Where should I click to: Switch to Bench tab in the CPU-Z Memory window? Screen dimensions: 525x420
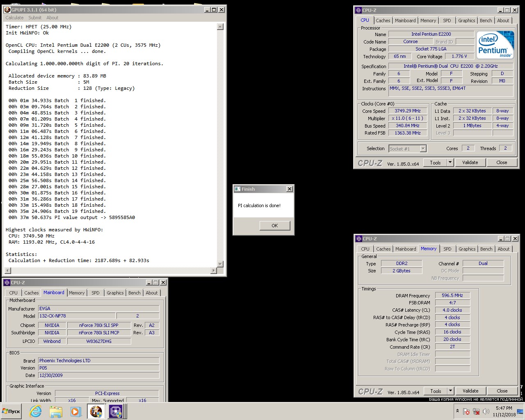[x=486, y=249]
